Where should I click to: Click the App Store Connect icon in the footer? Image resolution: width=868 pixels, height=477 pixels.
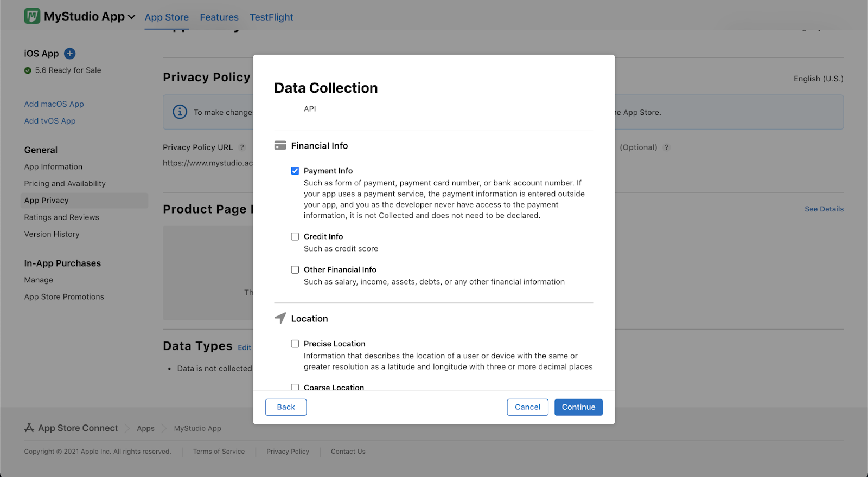29,428
